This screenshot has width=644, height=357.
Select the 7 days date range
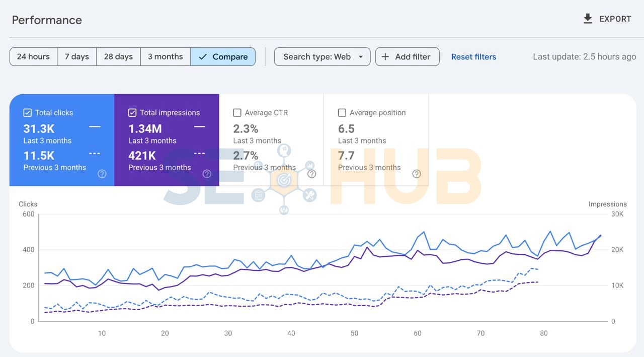(76, 57)
